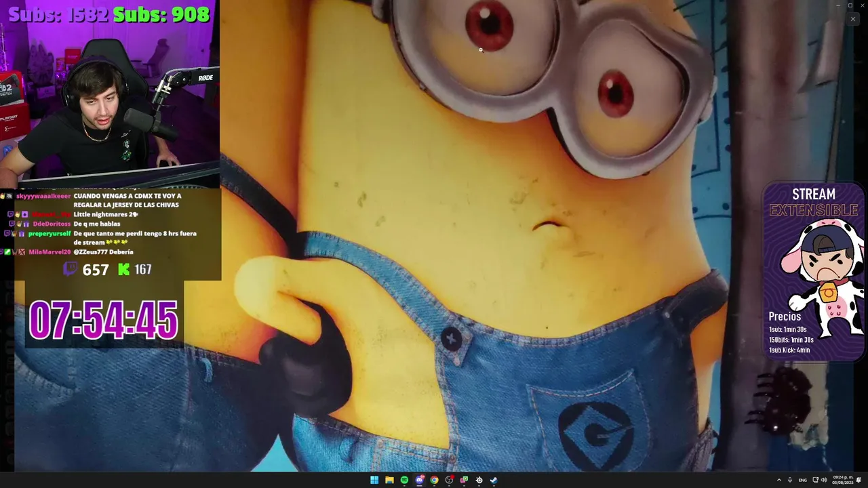
Task: Click the purple Subs: 1582 counter
Action: [x=58, y=14]
